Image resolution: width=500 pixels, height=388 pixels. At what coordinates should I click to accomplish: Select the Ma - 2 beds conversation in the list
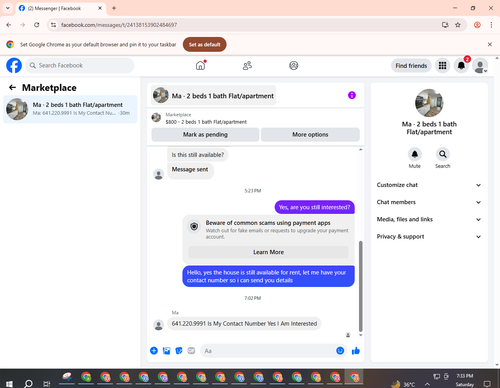(70, 109)
